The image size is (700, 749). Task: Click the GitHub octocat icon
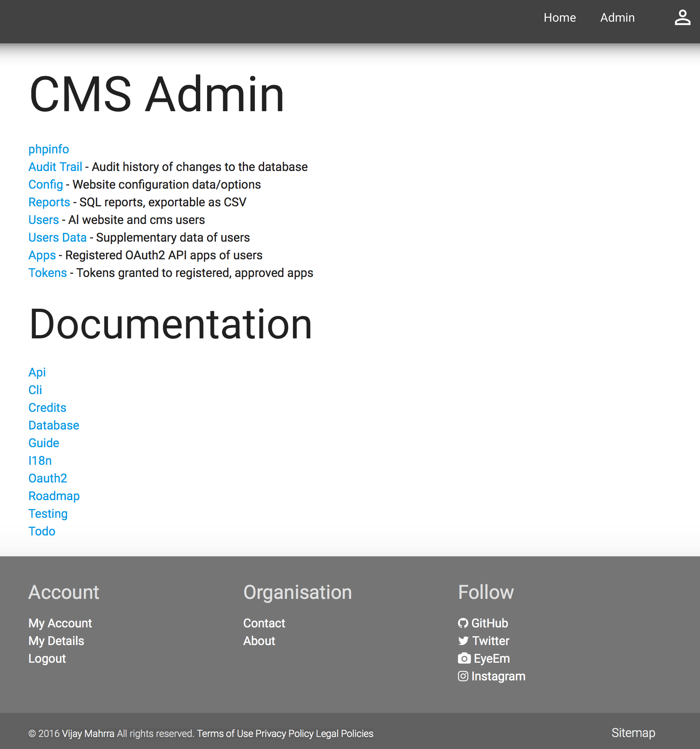[x=463, y=623]
